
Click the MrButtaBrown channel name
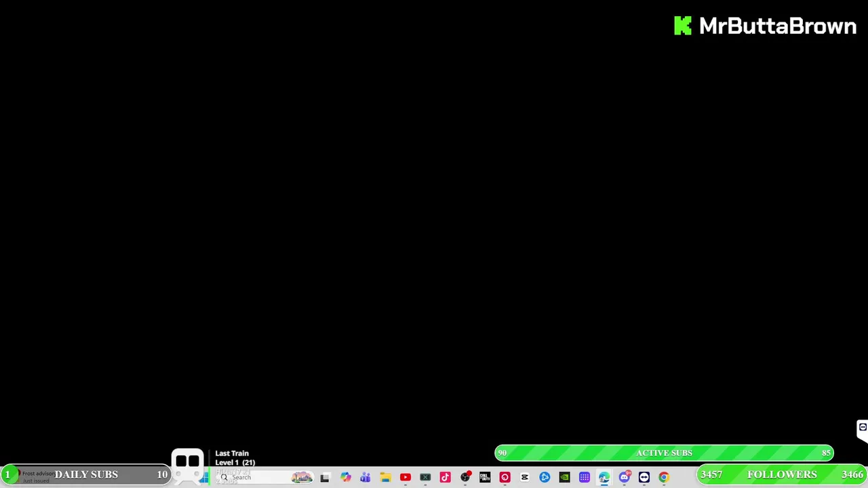[x=778, y=26]
